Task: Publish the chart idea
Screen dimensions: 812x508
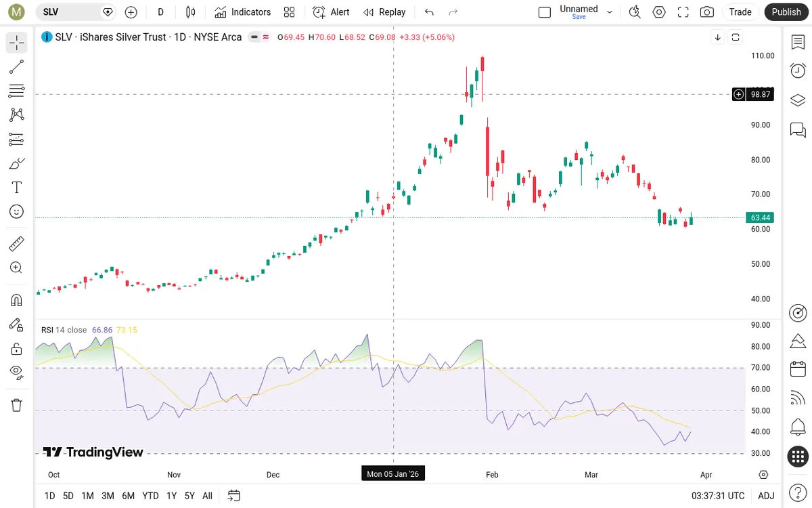Action: (x=786, y=12)
